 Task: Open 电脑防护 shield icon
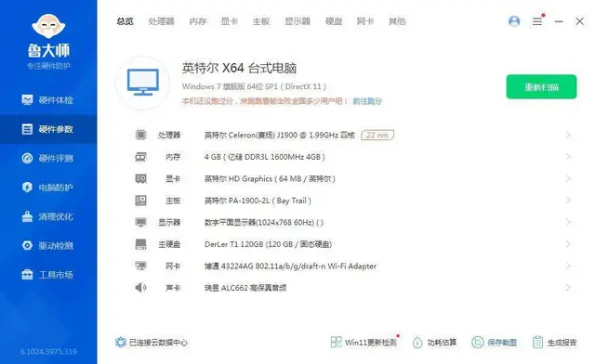[27, 188]
